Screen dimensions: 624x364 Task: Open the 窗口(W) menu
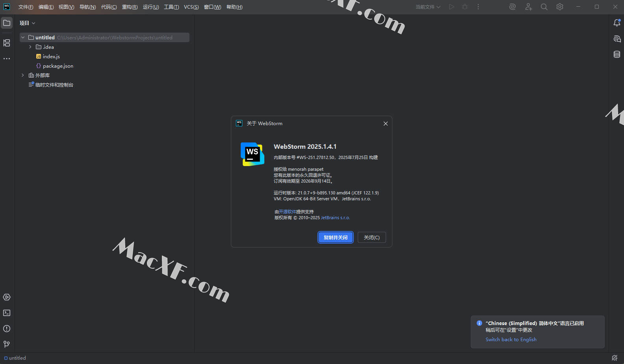point(212,7)
